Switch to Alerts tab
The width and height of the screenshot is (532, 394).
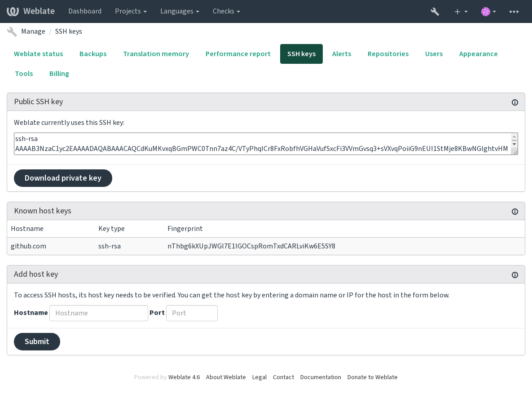341,53
